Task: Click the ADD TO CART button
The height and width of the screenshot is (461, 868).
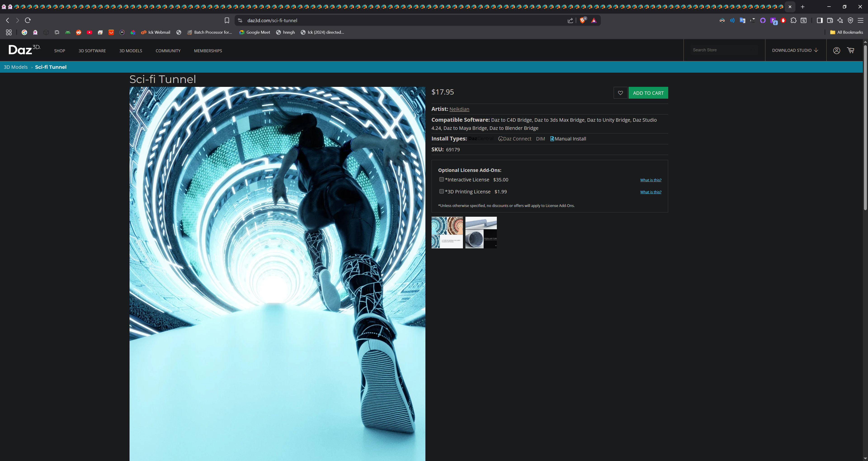Action: [x=648, y=93]
